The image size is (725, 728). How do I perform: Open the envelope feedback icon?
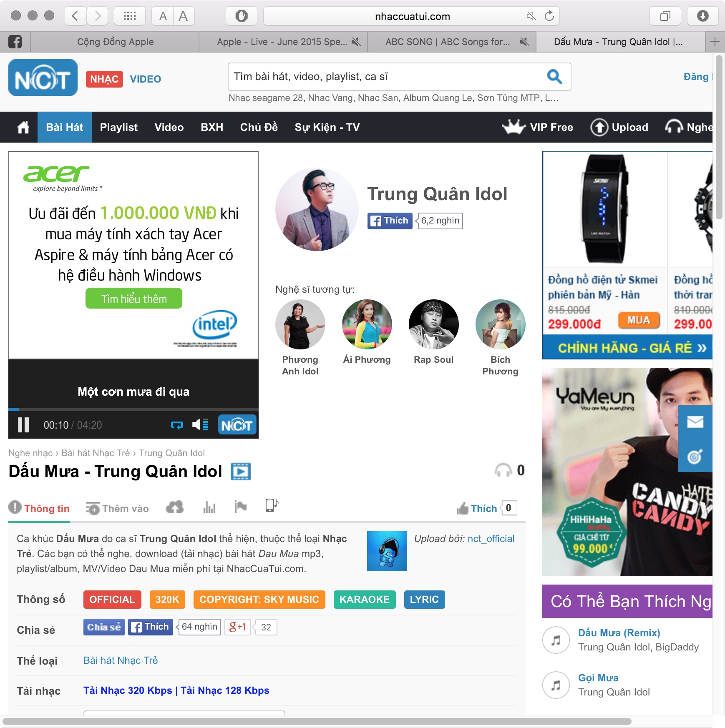(695, 422)
